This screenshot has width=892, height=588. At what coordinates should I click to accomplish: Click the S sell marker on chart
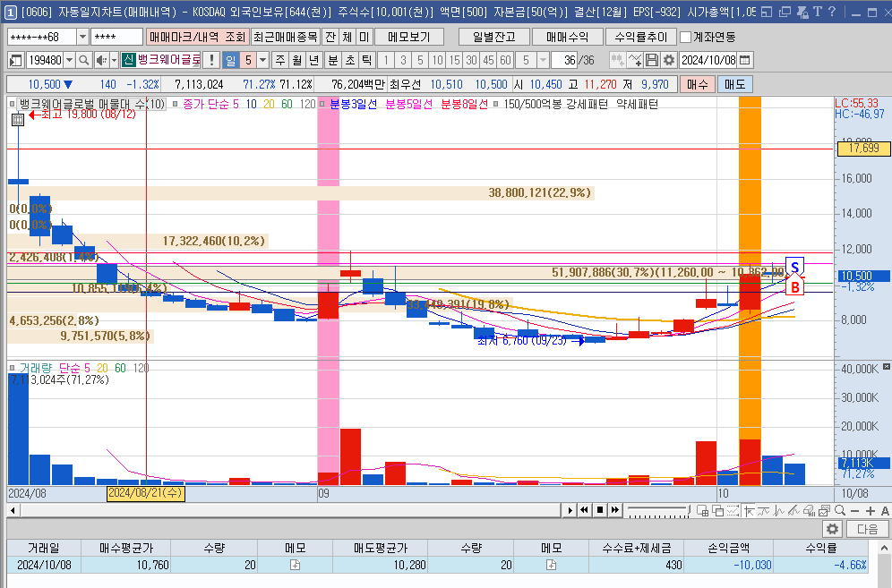794,267
